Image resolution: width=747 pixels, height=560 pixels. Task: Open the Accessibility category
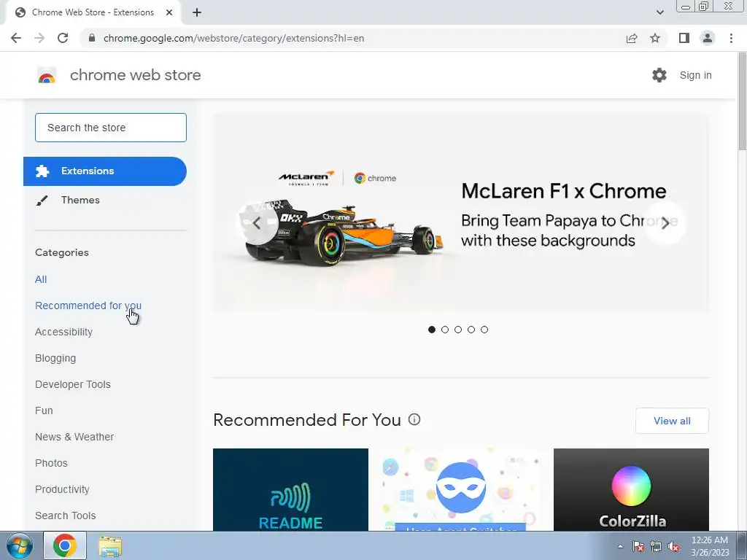pyautogui.click(x=64, y=332)
